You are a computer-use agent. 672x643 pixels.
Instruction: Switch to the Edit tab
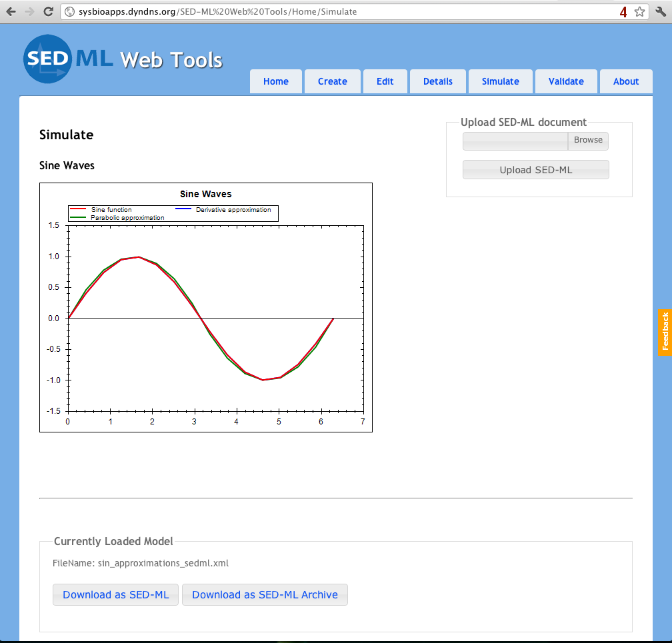tap(385, 81)
